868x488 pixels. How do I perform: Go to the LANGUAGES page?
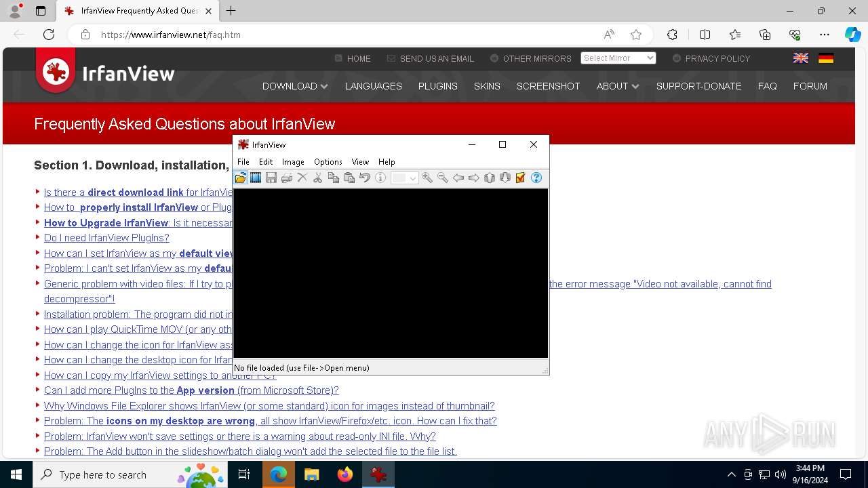coord(374,86)
